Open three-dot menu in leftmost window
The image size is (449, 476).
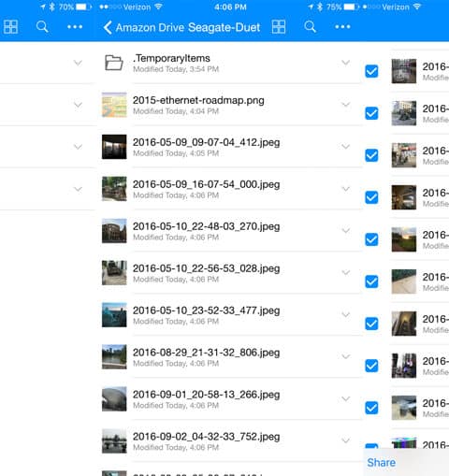pyautogui.click(x=75, y=27)
